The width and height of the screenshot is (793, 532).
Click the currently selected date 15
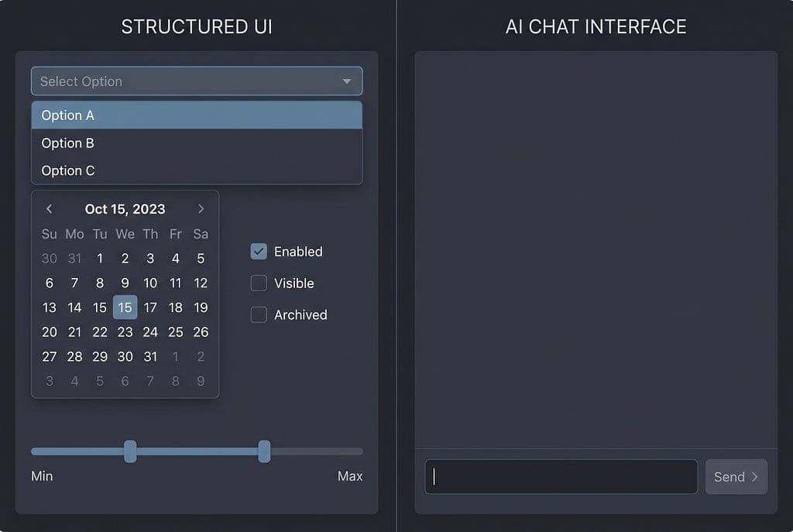coord(125,307)
